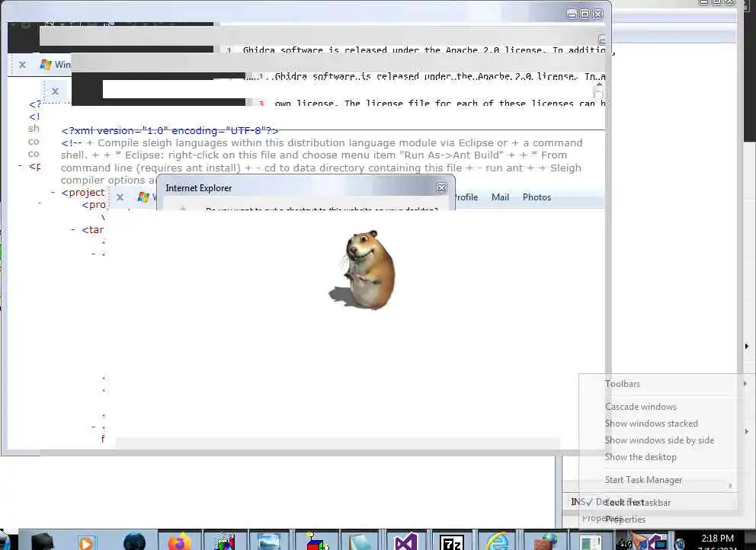
Task: Click the Profile link
Action: click(466, 197)
